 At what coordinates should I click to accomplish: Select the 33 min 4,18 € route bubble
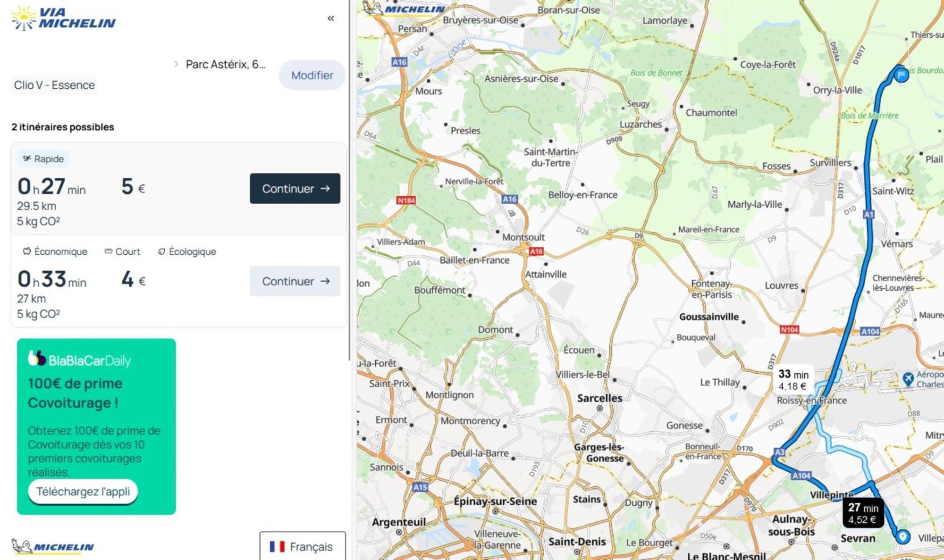click(793, 380)
